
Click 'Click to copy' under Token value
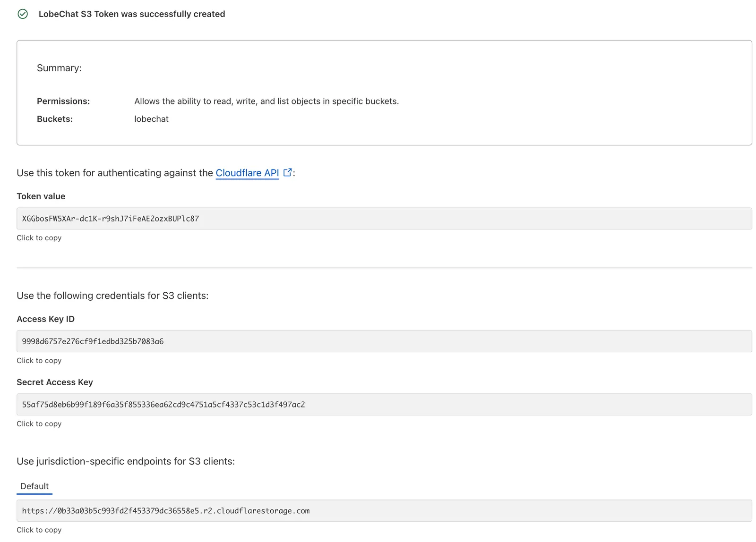(39, 238)
